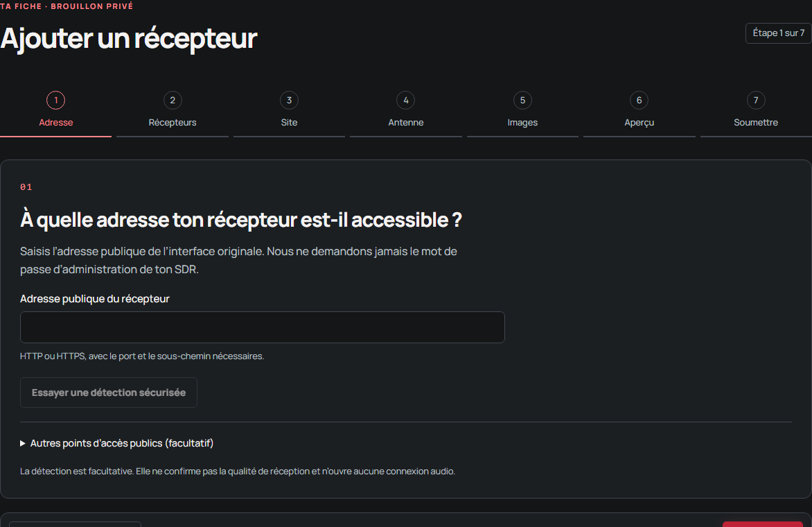Click step number 7 circle icon
The height and width of the screenshot is (527, 812).
point(756,100)
